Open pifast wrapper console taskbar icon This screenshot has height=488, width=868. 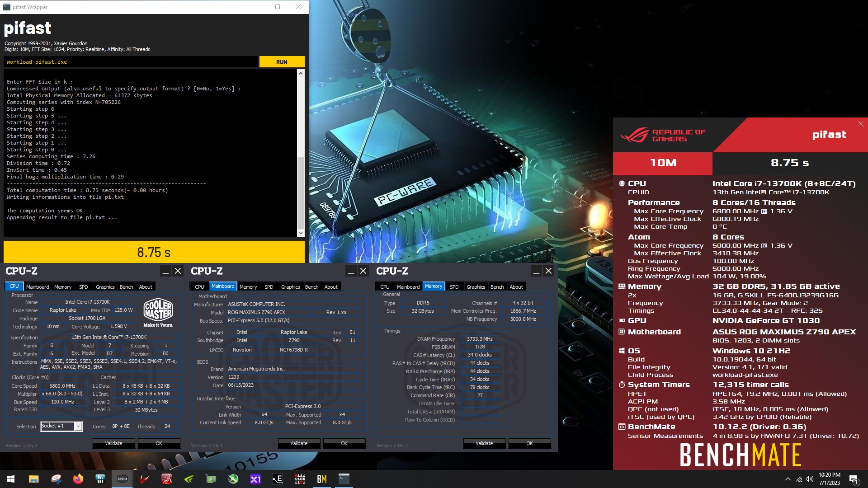point(344,479)
